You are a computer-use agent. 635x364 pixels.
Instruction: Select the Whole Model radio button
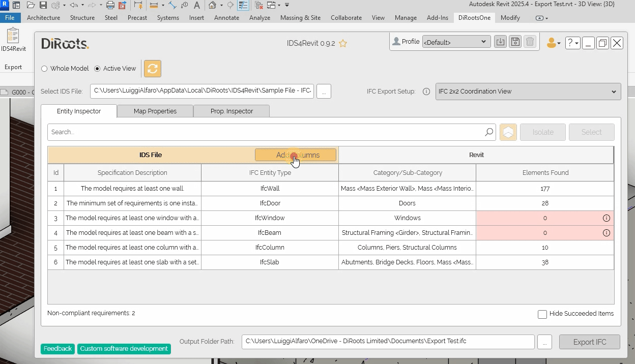tap(44, 69)
